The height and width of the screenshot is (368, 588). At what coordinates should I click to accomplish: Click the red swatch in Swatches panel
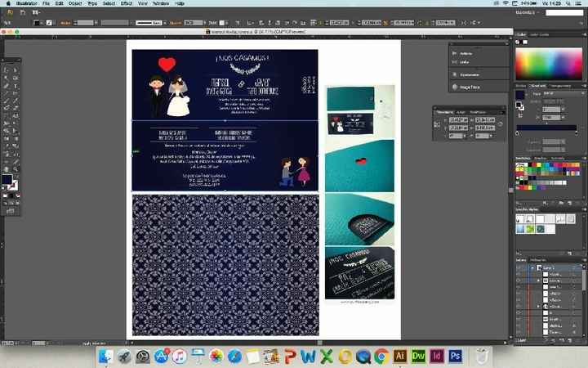[533, 165]
